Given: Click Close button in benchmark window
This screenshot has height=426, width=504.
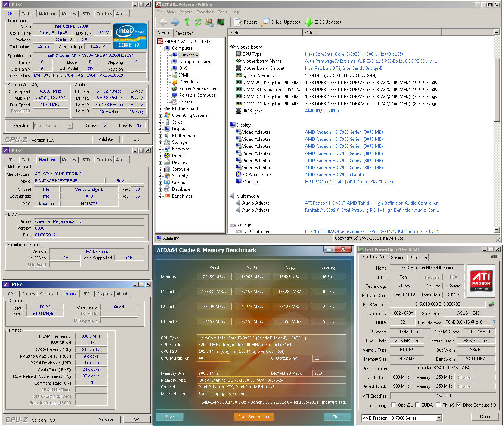Looking at the screenshot, I should [337, 417].
